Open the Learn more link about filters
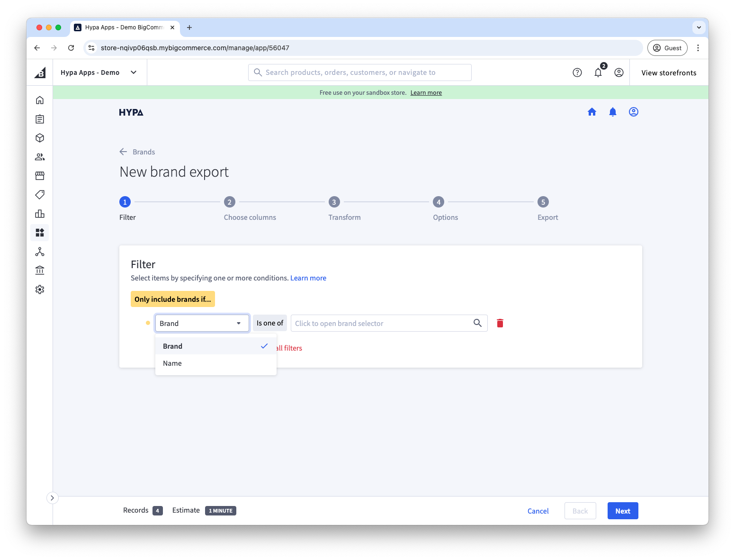Viewport: 735px width, 560px height. click(308, 278)
